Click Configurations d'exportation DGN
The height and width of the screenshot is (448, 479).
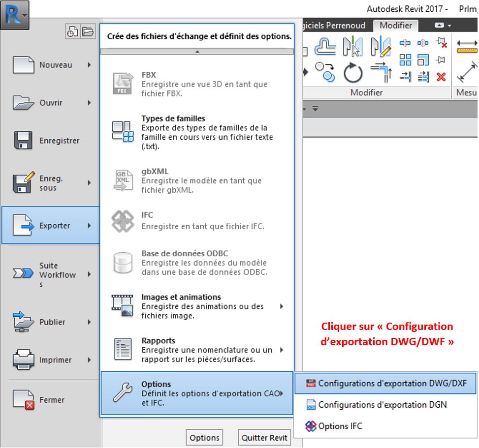pos(385,405)
